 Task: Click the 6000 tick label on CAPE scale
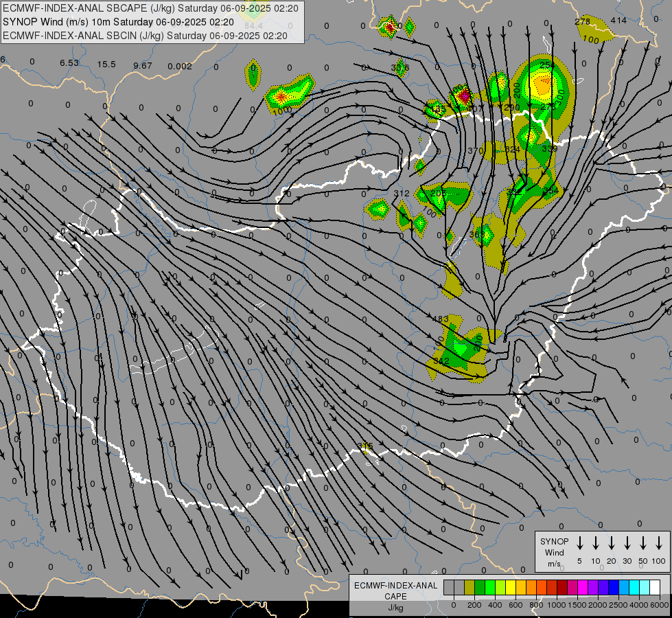pyautogui.click(x=660, y=605)
